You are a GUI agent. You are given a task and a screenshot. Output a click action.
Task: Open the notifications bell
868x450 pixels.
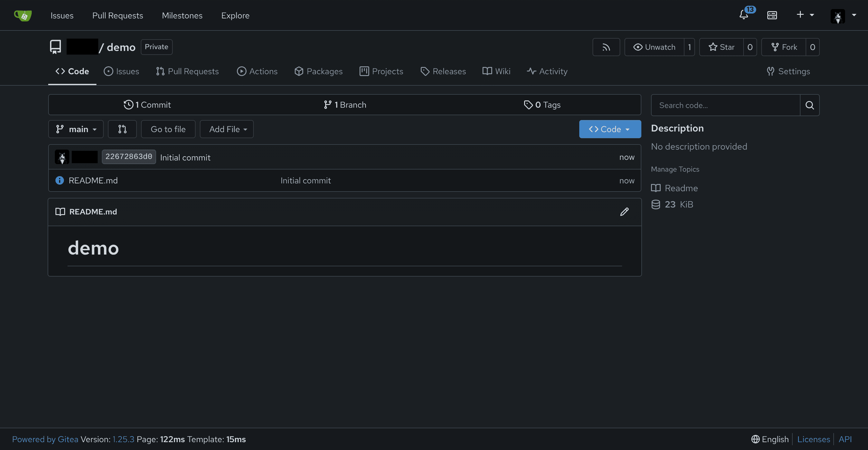click(x=744, y=15)
